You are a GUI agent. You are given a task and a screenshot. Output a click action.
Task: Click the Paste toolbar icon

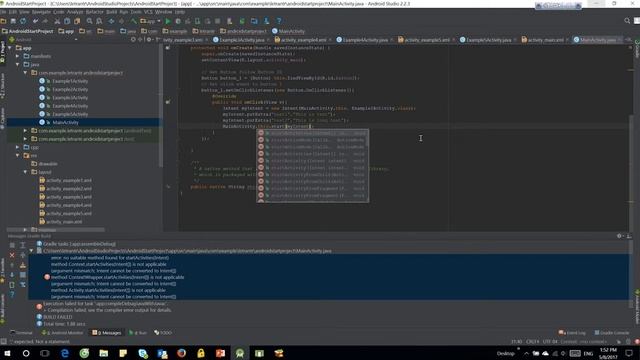tap(77, 21)
